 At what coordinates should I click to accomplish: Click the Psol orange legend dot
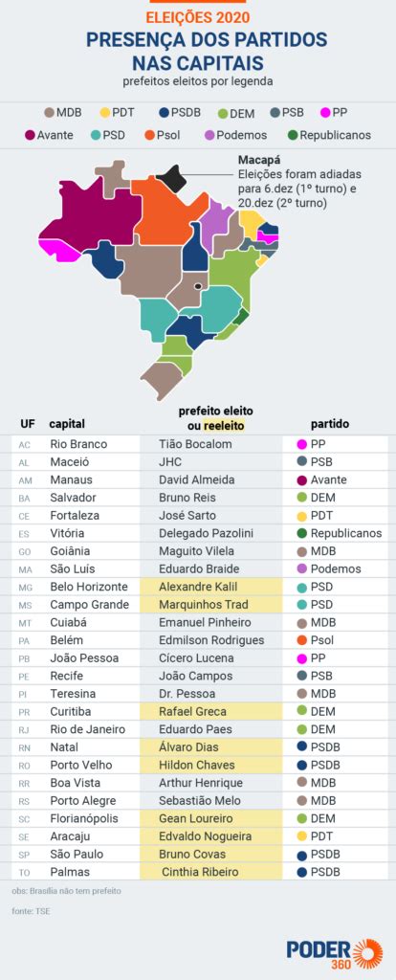point(150,135)
